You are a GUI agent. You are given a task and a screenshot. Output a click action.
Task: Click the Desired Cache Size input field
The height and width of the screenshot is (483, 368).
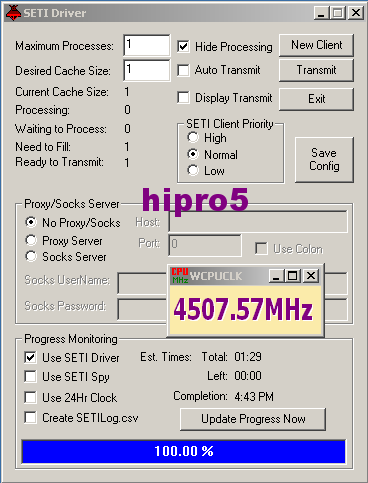147,70
